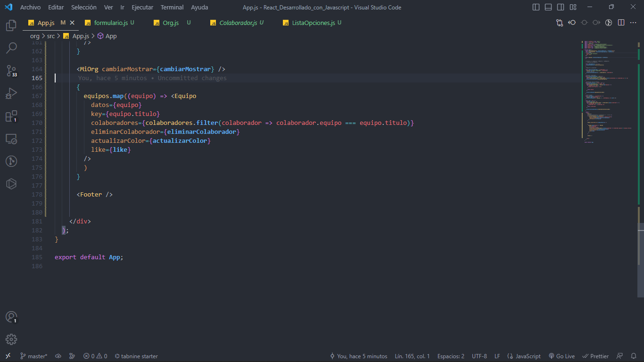Change end of line sequence LF

(497, 356)
